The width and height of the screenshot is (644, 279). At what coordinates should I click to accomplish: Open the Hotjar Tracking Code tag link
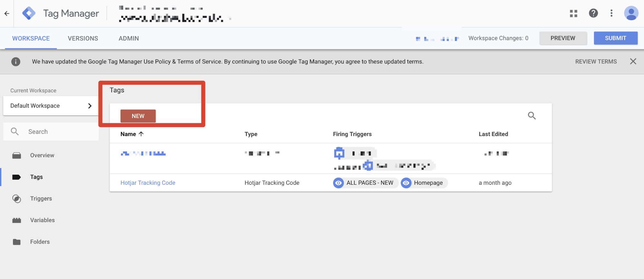click(x=148, y=183)
